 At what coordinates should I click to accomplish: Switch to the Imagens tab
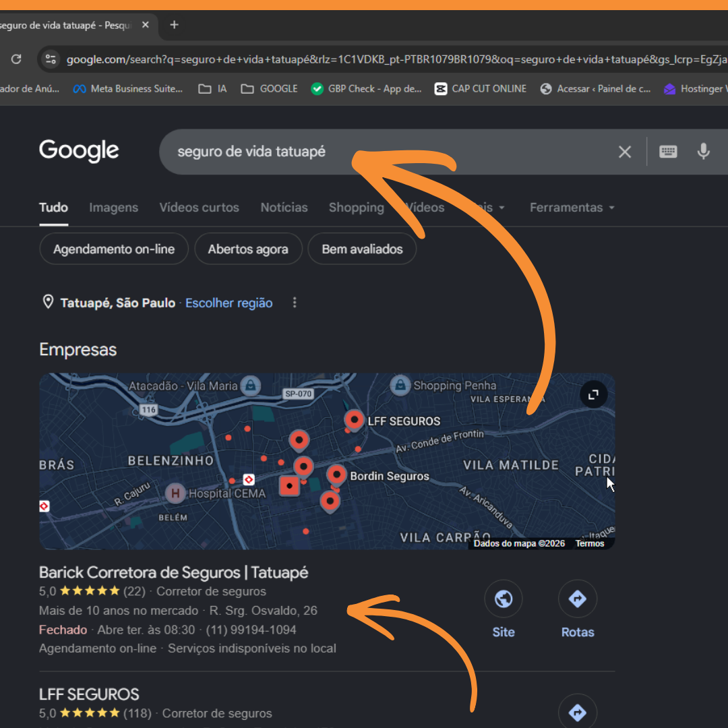tap(114, 208)
